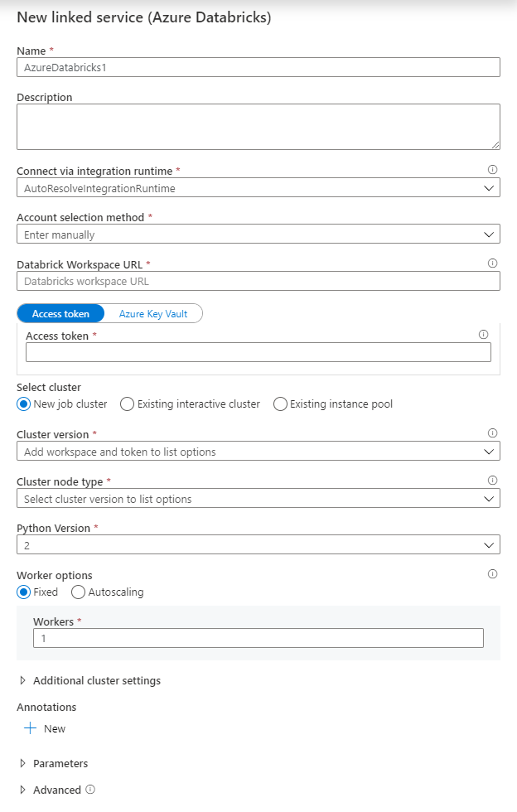Switch to the Access token tab
Screen dimensions: 517x812
[x=60, y=314]
